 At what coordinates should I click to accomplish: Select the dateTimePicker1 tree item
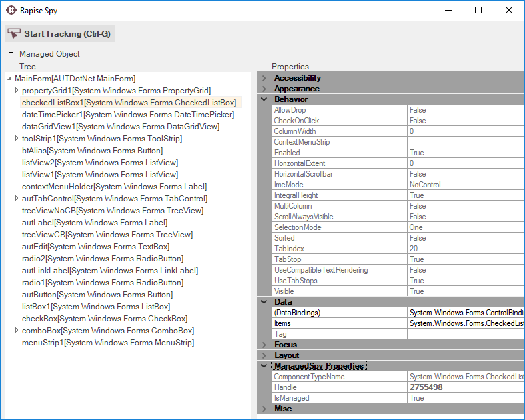pyautogui.click(x=128, y=115)
